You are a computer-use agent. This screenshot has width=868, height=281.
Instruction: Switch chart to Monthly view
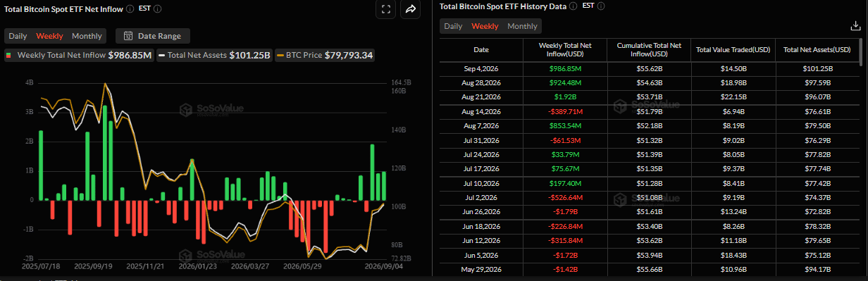87,36
